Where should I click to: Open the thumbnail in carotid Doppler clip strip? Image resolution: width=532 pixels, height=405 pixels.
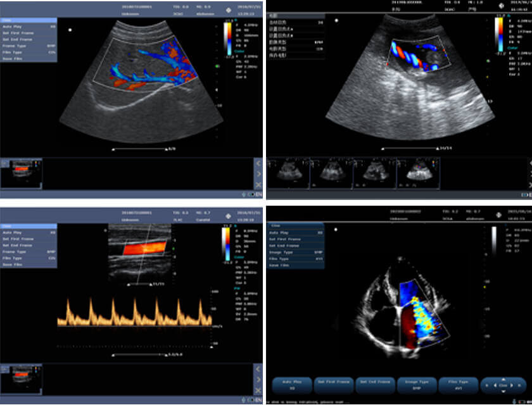pyautogui.click(x=22, y=379)
